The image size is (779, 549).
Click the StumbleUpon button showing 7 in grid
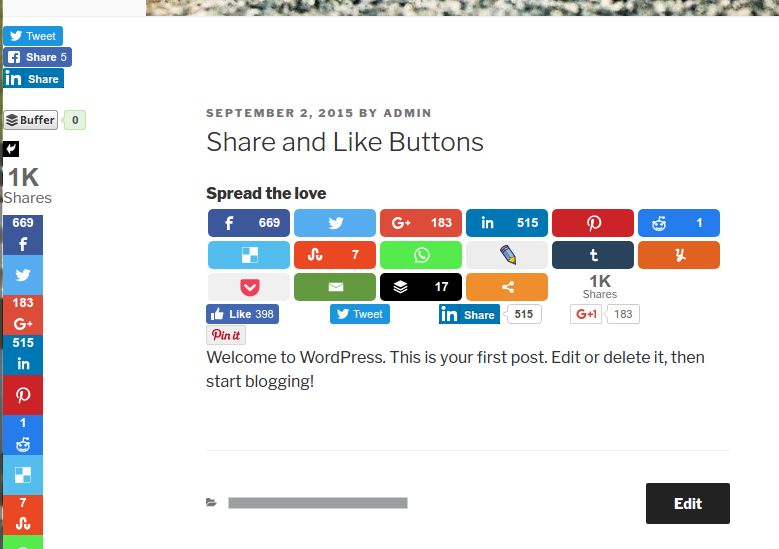tap(335, 255)
